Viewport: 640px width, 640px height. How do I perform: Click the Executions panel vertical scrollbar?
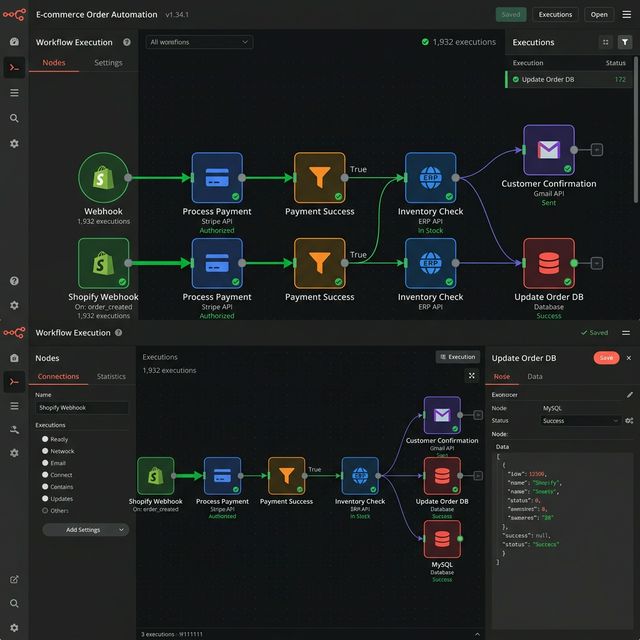click(636, 130)
